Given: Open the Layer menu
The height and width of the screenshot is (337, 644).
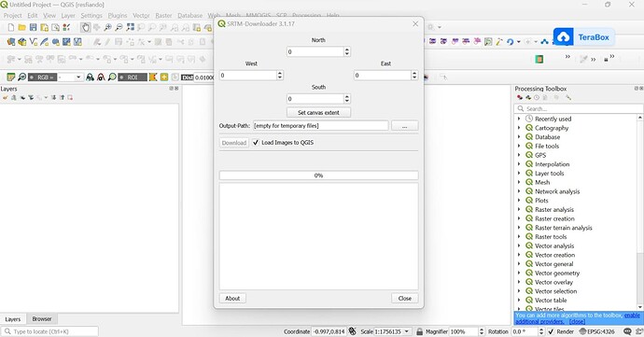Looking at the screenshot, I should [68, 16].
